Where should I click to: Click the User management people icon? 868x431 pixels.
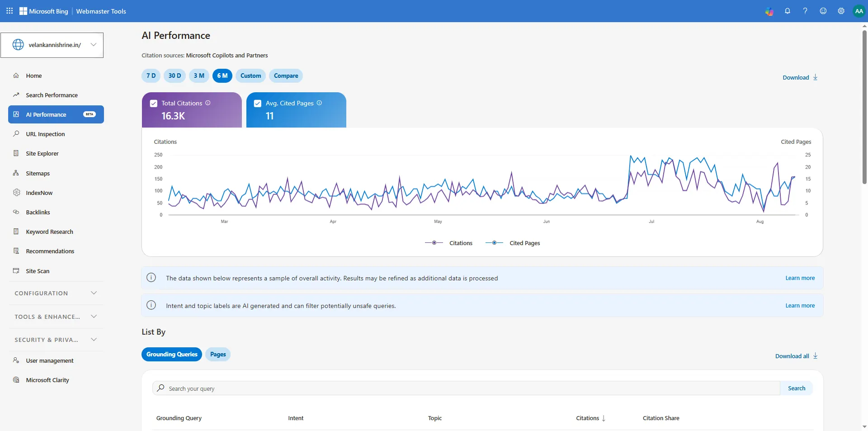[x=16, y=360]
